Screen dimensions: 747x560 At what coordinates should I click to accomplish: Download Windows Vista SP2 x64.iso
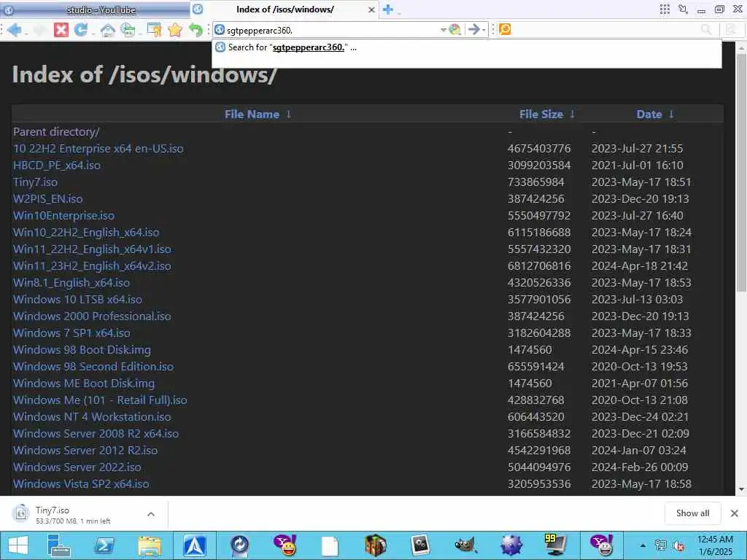click(81, 484)
